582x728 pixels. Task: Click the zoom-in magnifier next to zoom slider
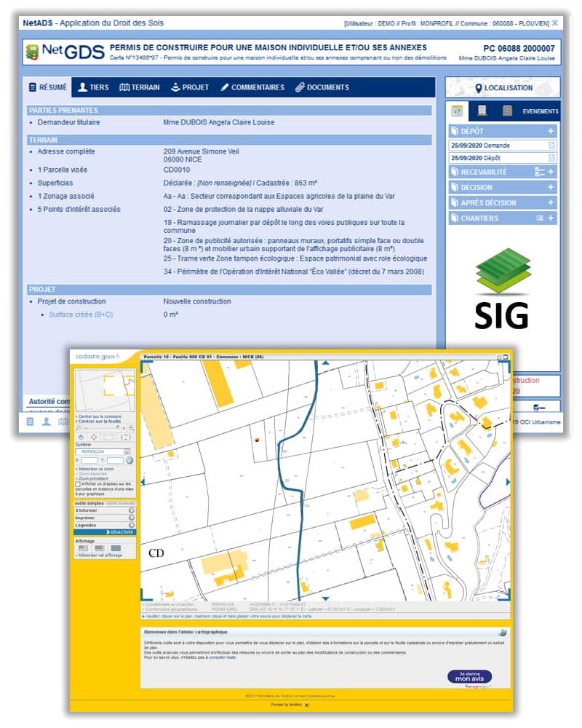132,428
